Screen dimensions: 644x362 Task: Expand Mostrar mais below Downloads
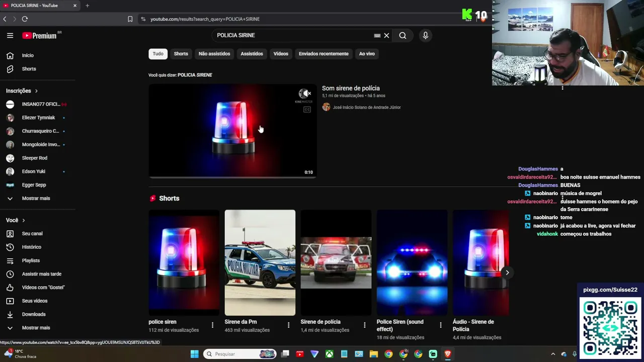pyautogui.click(x=36, y=328)
